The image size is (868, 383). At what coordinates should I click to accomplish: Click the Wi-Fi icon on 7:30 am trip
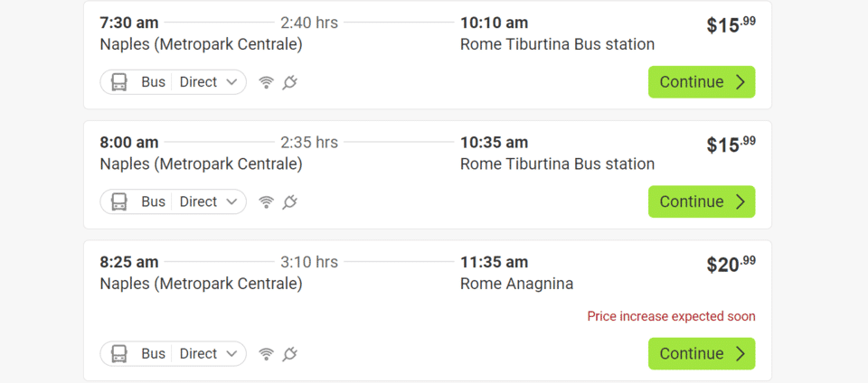click(266, 82)
